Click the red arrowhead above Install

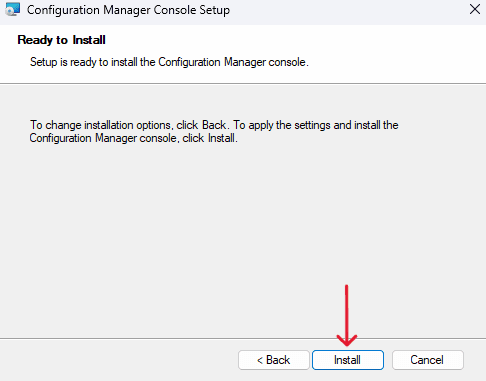(347, 340)
